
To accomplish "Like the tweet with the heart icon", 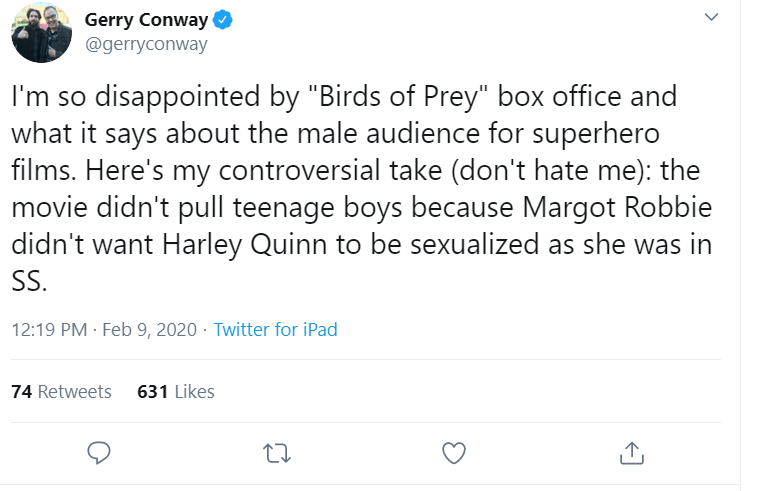I will (x=453, y=453).
